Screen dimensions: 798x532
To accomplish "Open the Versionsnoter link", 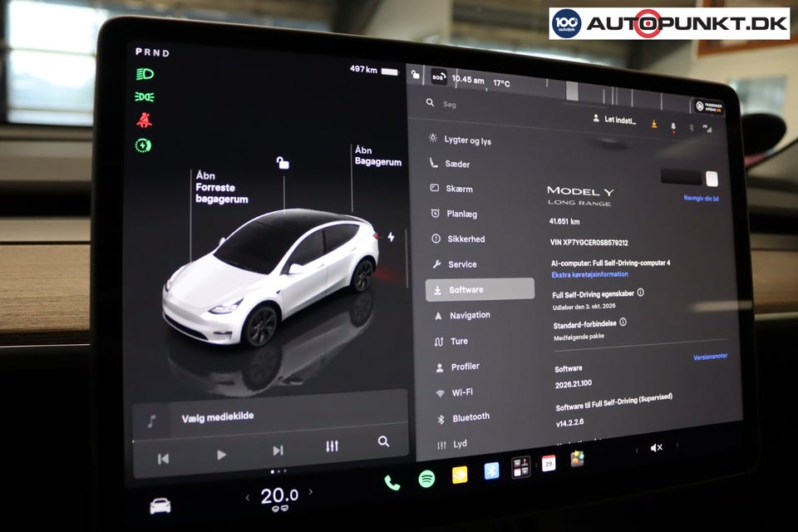I will pos(710,357).
